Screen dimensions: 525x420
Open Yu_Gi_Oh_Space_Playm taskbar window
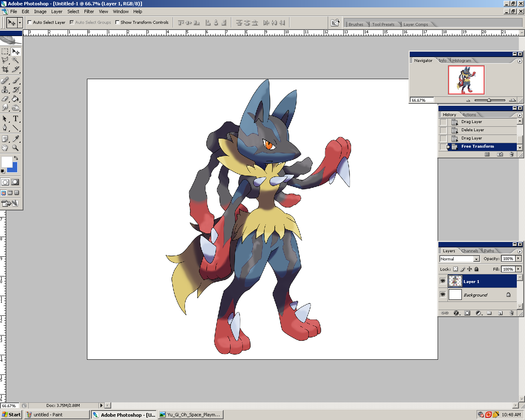coord(190,415)
